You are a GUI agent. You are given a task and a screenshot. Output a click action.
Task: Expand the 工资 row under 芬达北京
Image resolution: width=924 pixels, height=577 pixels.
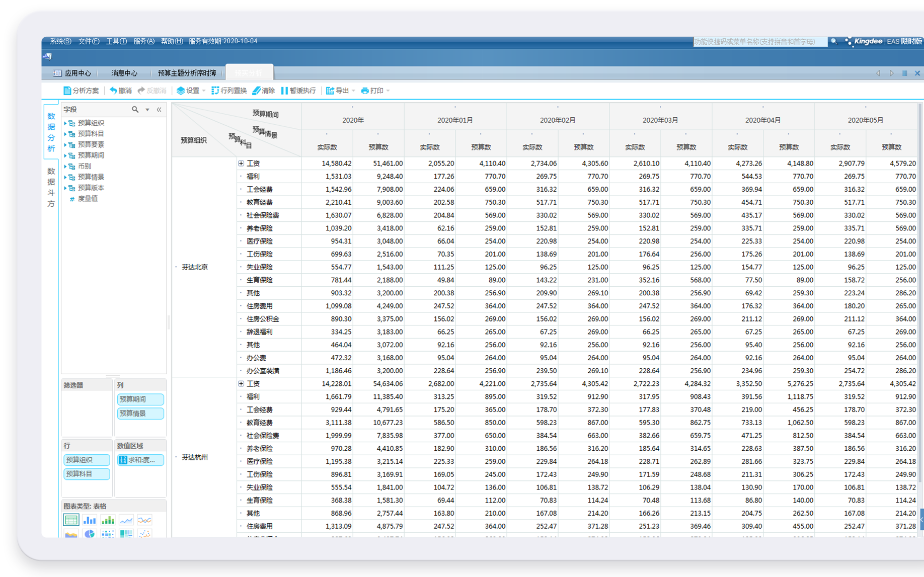coord(241,163)
